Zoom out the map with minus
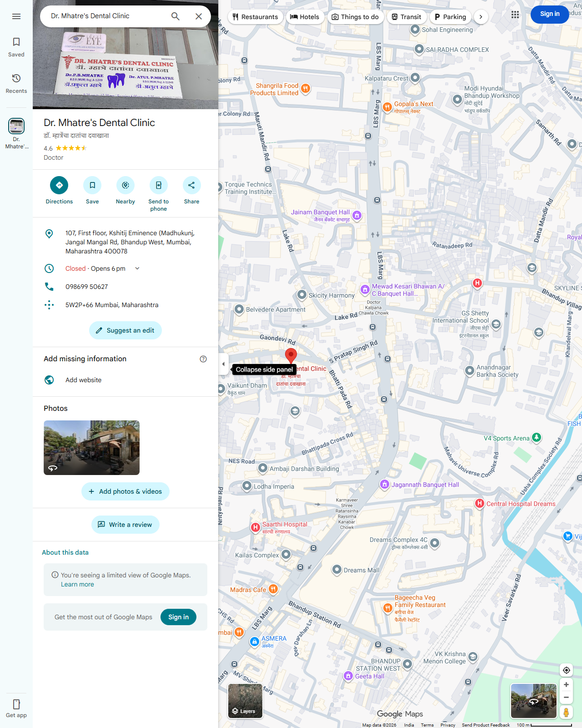Image resolution: width=582 pixels, height=728 pixels. click(x=566, y=697)
